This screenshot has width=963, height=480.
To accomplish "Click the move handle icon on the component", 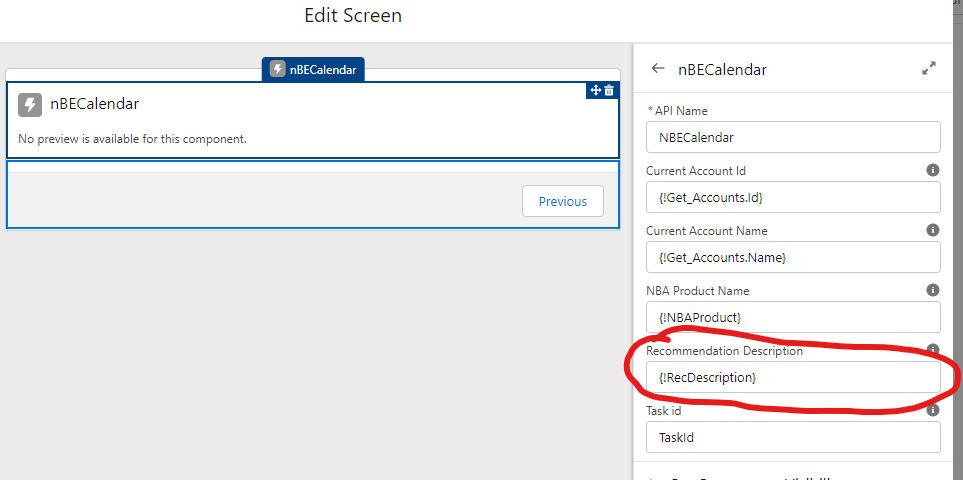I will pyautogui.click(x=595, y=90).
